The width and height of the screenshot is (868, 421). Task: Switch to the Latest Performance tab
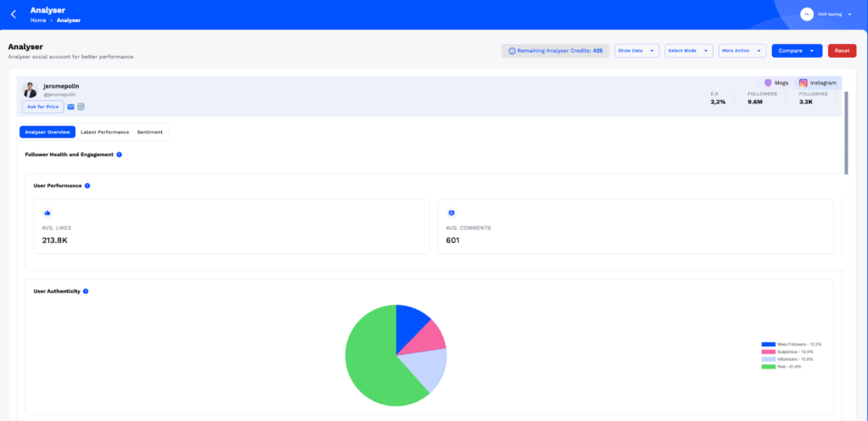(x=105, y=132)
